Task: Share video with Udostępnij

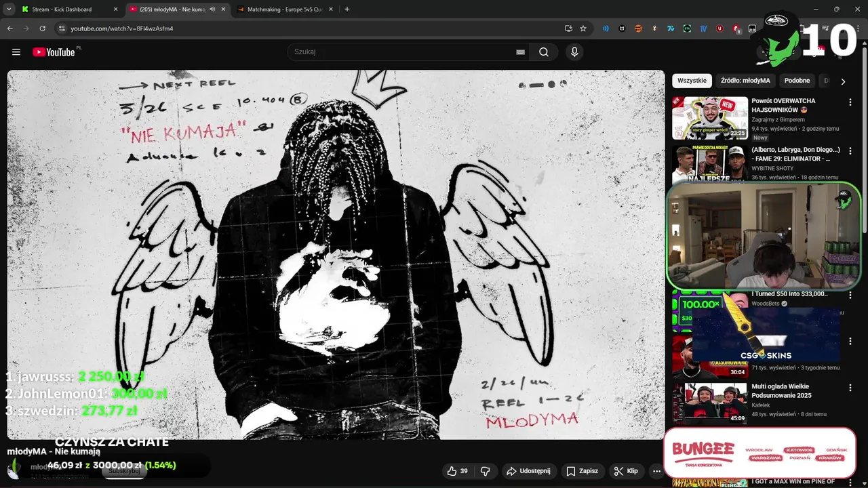Action: [532, 471]
